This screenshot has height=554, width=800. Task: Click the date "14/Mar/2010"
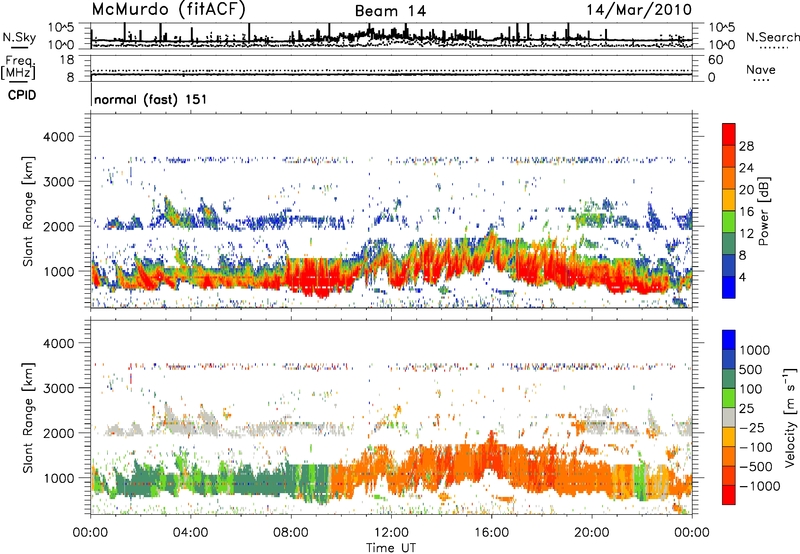(x=639, y=10)
